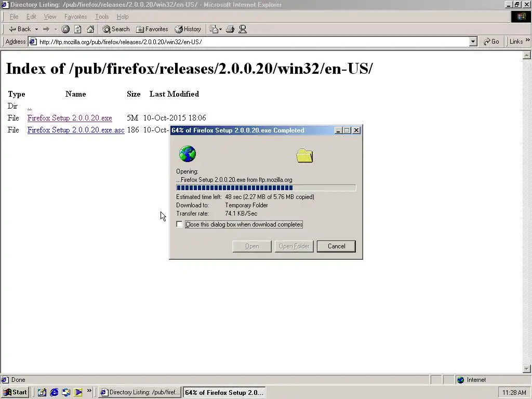Open the Forward history dropdown arrow
532x399 pixels.
pyautogui.click(x=56, y=29)
